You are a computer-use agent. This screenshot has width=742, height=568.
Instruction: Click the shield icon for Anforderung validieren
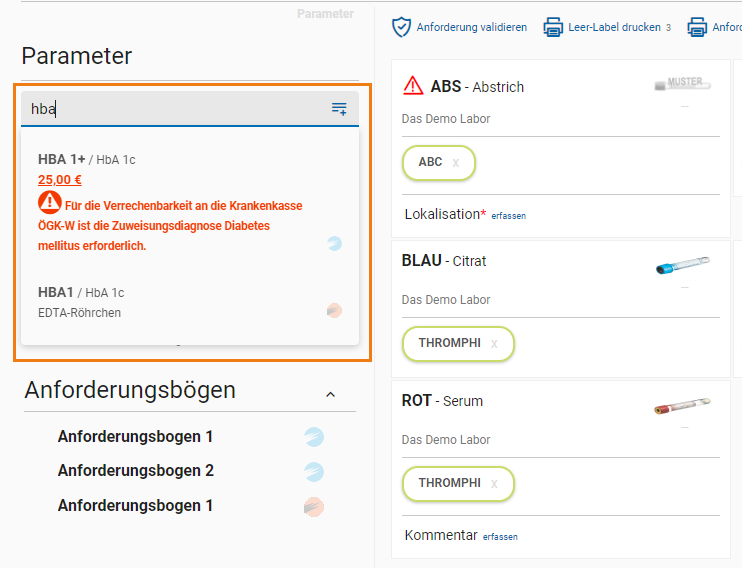click(x=401, y=27)
